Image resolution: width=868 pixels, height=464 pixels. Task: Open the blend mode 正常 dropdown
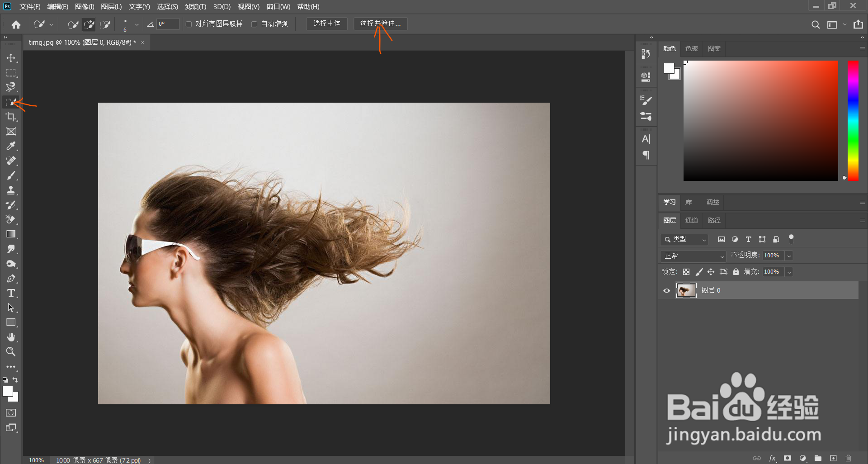pyautogui.click(x=693, y=256)
